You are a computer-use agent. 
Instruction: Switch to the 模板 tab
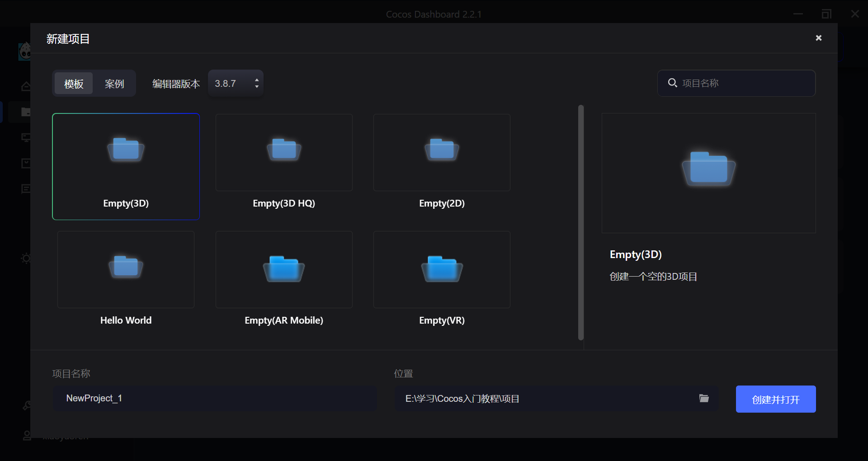click(74, 84)
